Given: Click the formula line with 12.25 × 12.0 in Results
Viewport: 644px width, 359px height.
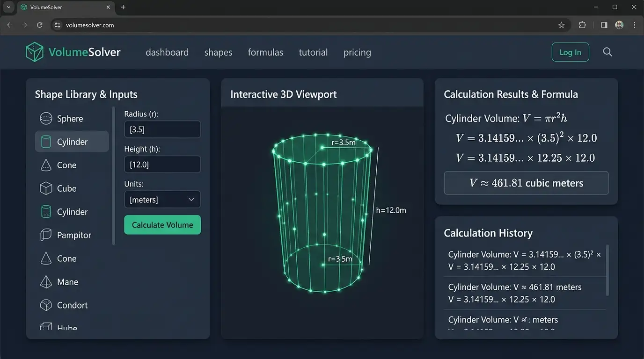Looking at the screenshot, I should pyautogui.click(x=525, y=158).
